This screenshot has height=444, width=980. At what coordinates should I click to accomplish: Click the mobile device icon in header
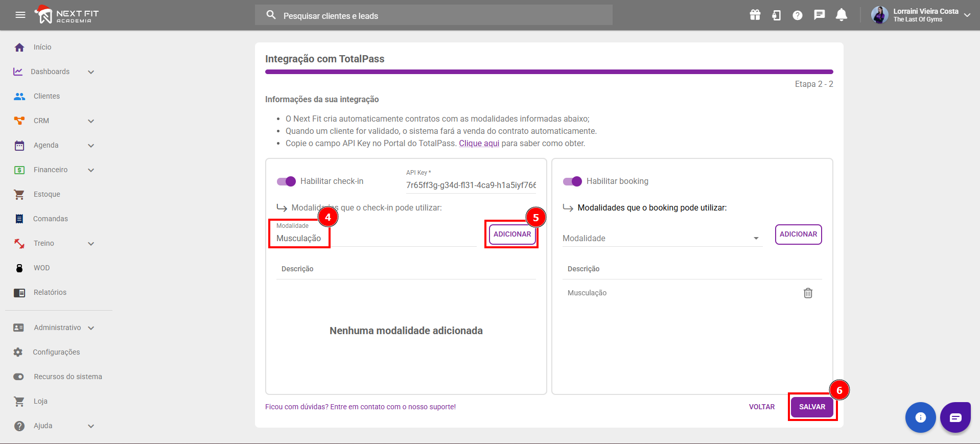777,15
